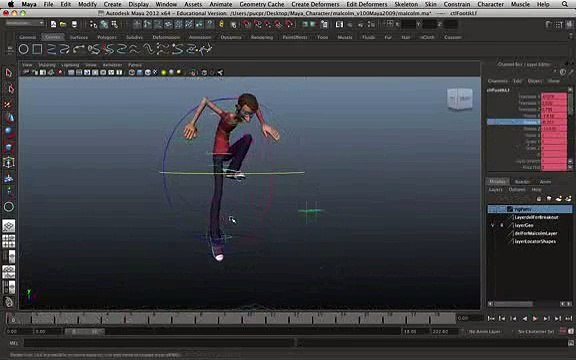This screenshot has height=360, width=576.
Task: Toggle visibility V of layerGeo
Action: tap(493, 225)
